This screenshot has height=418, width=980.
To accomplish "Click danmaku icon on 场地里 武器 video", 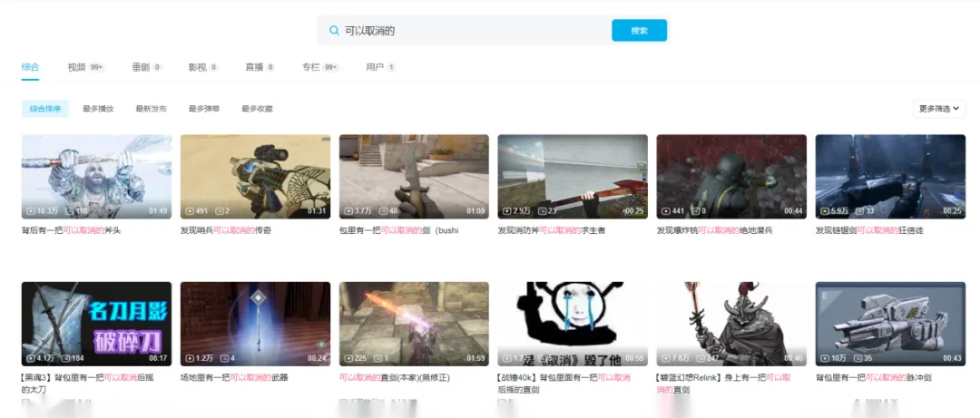I will [x=224, y=359].
